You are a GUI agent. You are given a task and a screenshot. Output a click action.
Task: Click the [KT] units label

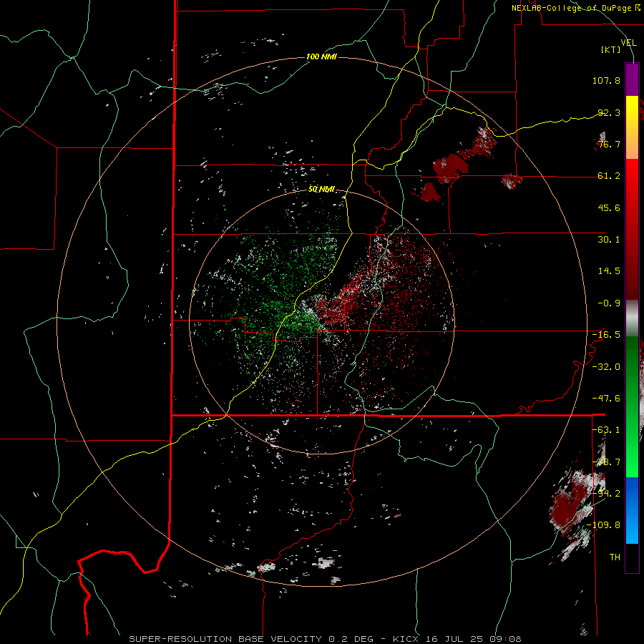click(611, 49)
